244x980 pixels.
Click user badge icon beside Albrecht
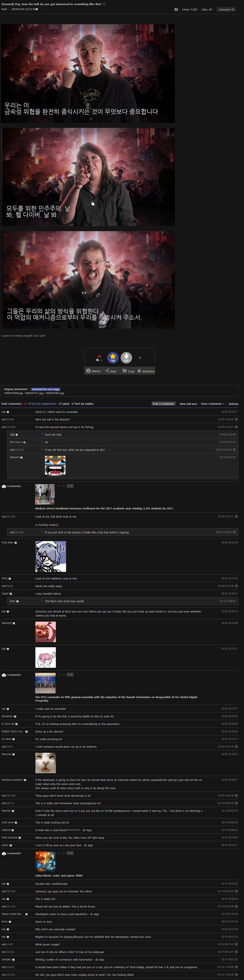[x=21, y=458]
